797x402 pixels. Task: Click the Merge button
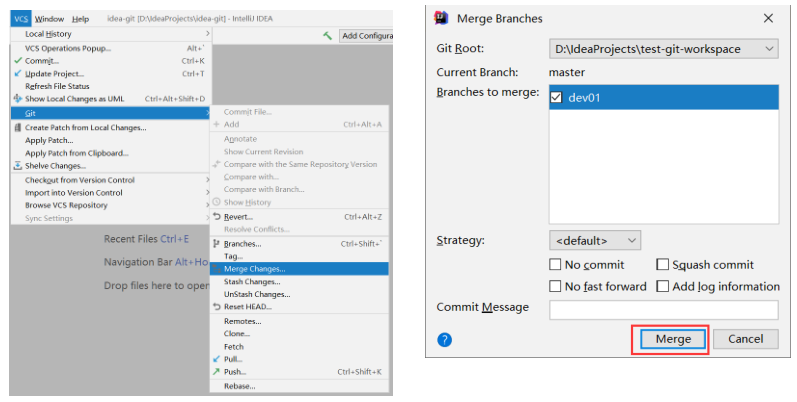pyautogui.click(x=673, y=339)
